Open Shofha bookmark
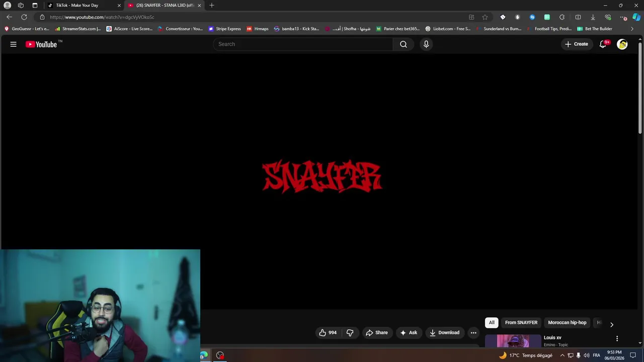Screen dimensions: 644x362 347,29
